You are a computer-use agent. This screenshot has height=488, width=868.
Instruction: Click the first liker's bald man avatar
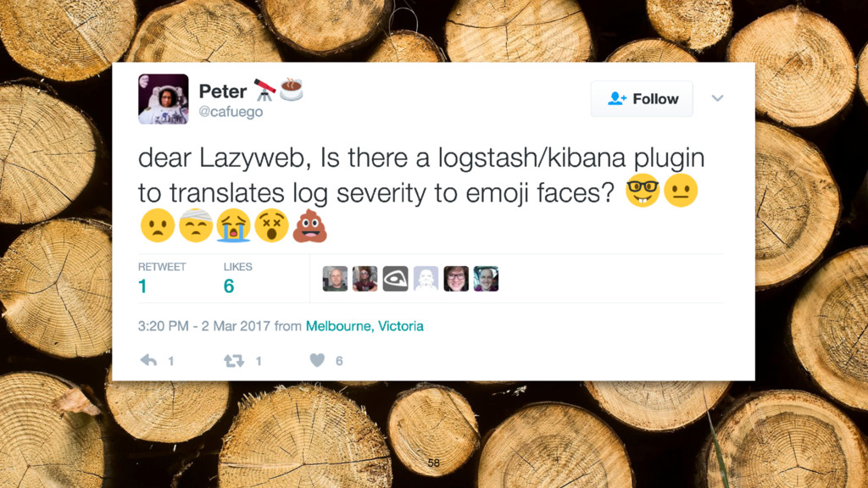click(x=335, y=279)
